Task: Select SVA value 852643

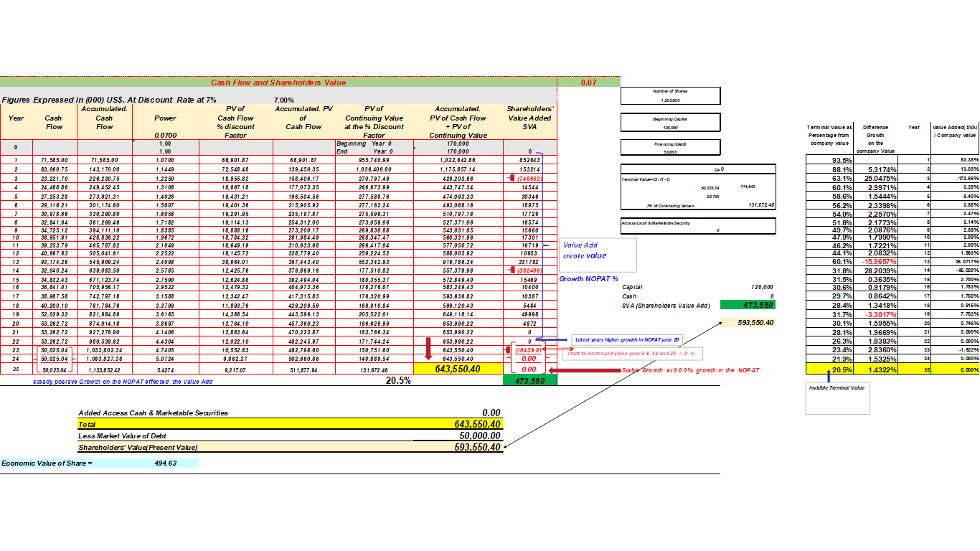Action: [x=529, y=160]
